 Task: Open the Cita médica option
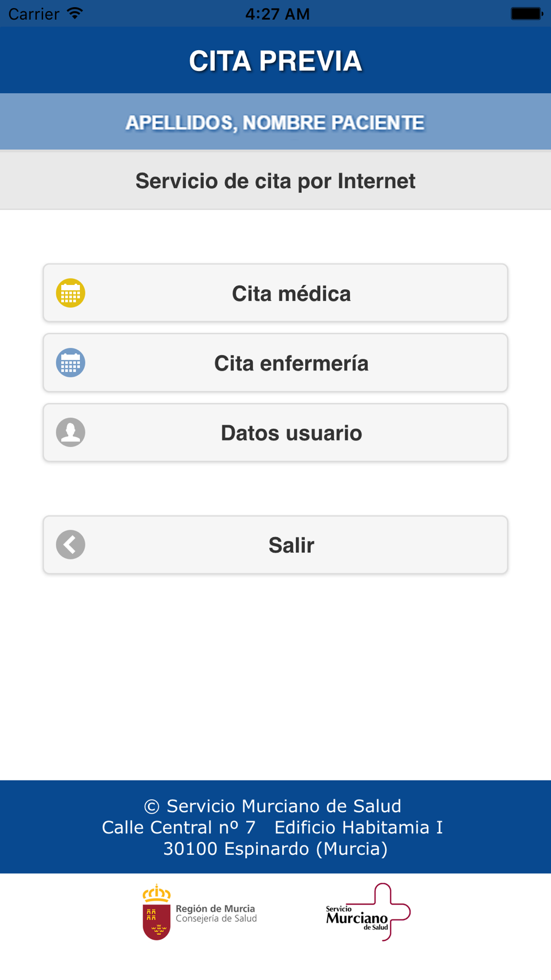(x=275, y=293)
